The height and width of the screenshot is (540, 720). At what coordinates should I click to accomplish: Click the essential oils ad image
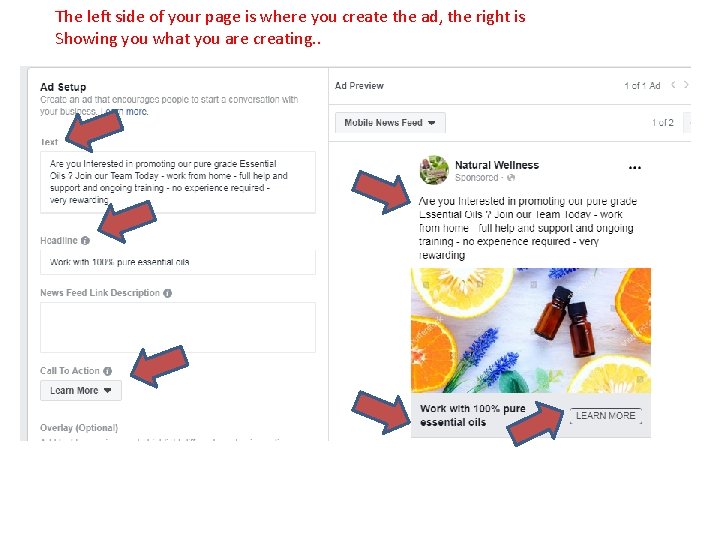(531, 330)
